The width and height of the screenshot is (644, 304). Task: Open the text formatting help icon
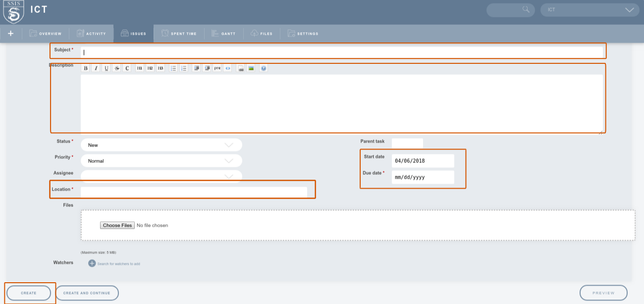264,68
